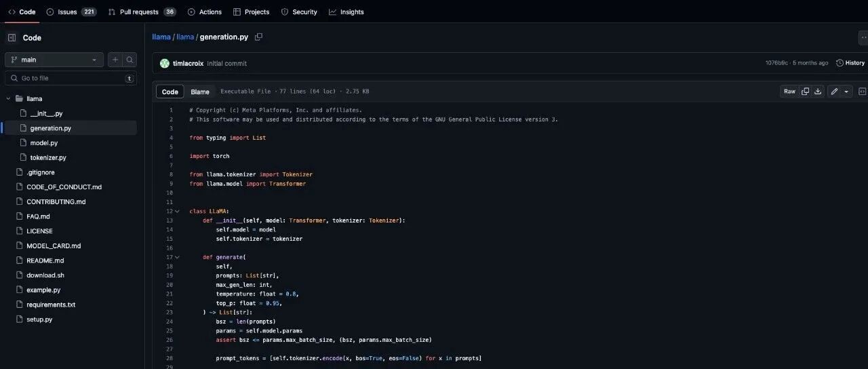Switch to the Blame view tab
Viewport: 868px width, 369px height.
pyautogui.click(x=200, y=92)
